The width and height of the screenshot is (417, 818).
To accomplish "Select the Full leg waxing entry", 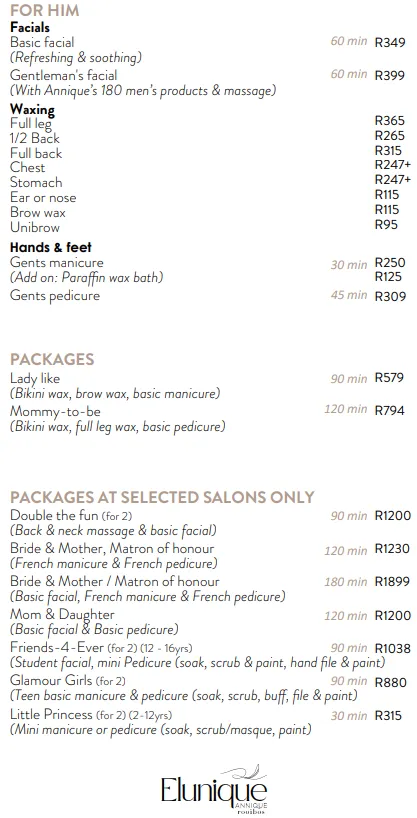I will pos(31,124).
